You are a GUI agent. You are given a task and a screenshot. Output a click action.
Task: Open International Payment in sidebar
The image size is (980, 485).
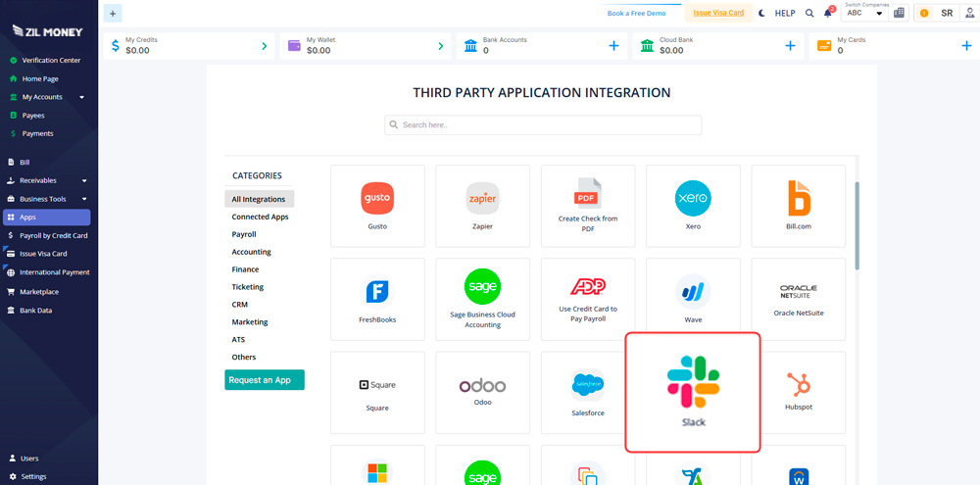pos(49,272)
